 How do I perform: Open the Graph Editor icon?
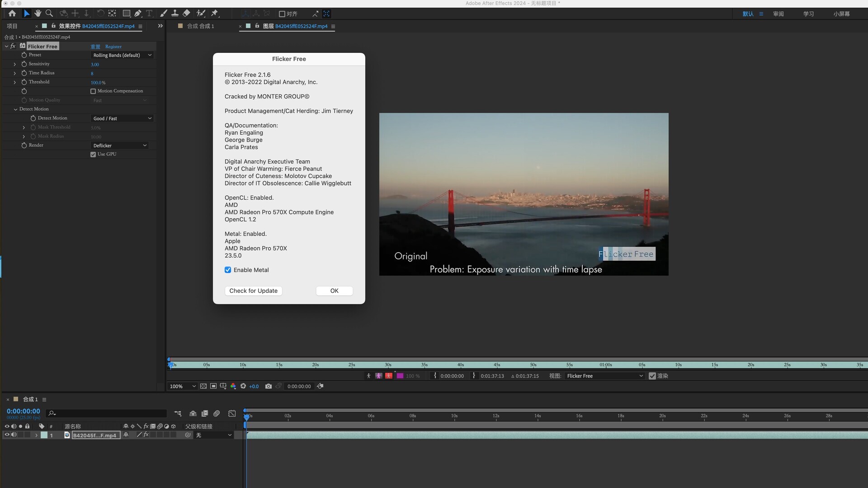coord(232,413)
